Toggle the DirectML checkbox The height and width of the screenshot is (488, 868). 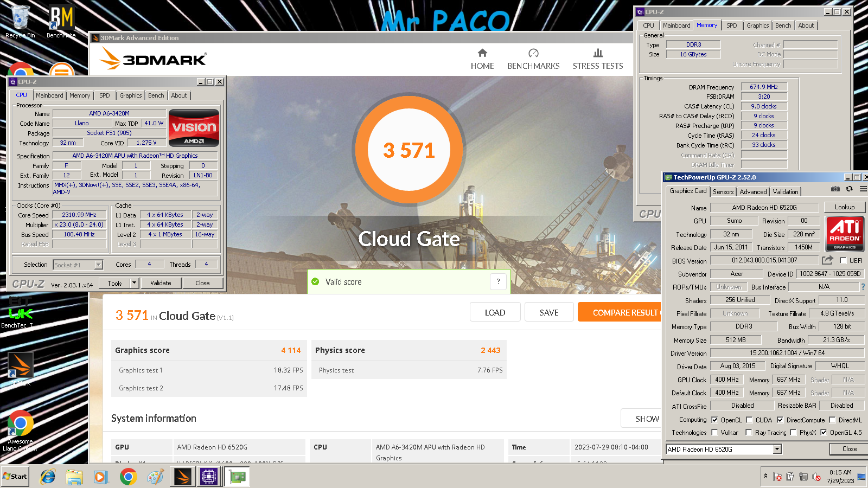pos(832,420)
